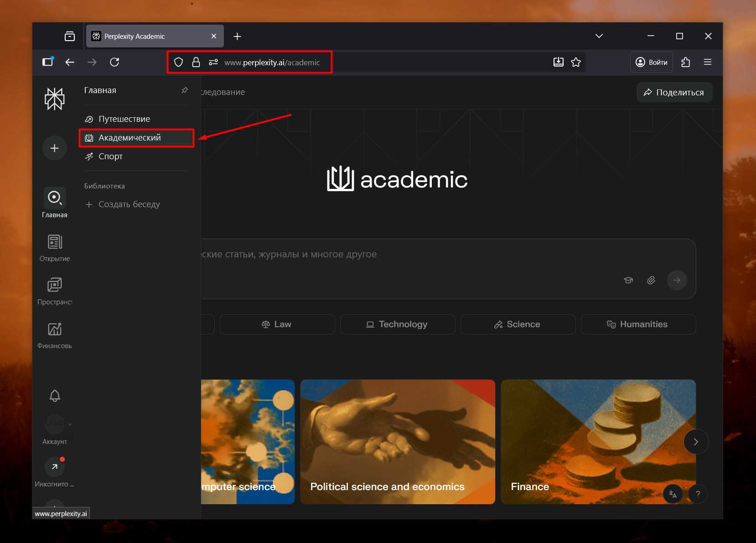The image size is (756, 543).
Task: Start a new thread with plus button
Action: [54, 148]
